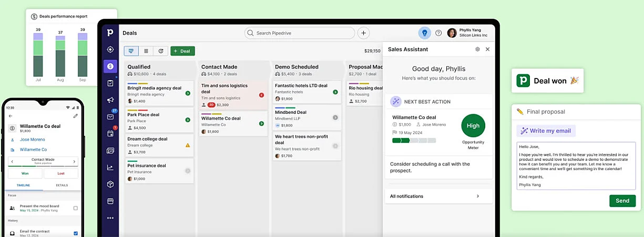Click the Sales Assistant lightbulb icon
This screenshot has width=644, height=237.
tap(424, 33)
